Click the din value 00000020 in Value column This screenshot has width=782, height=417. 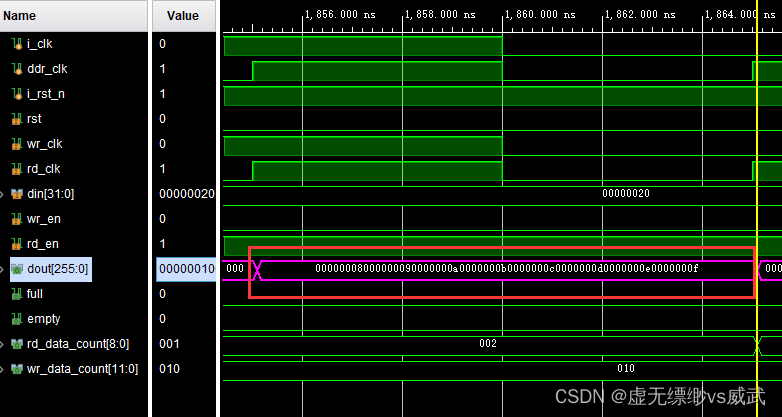187,194
